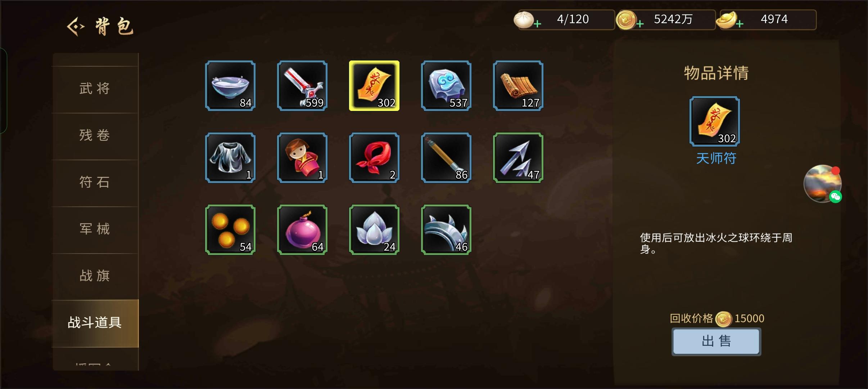Switch to the 战旗 category tab
Image resolution: width=868 pixels, height=389 pixels.
pyautogui.click(x=95, y=276)
